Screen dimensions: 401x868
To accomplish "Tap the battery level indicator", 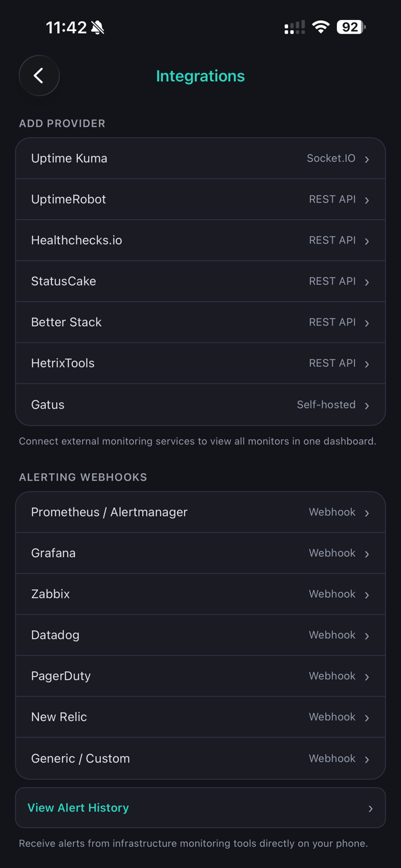I will click(351, 27).
